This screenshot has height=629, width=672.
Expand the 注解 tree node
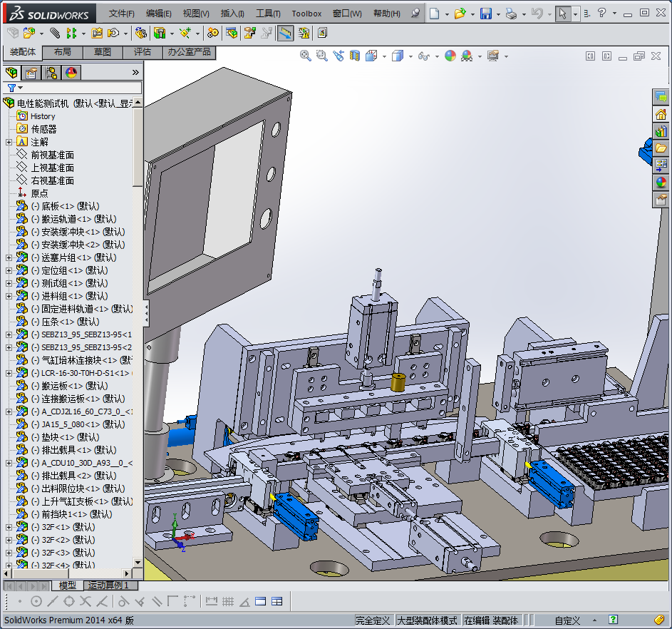pos(9,142)
